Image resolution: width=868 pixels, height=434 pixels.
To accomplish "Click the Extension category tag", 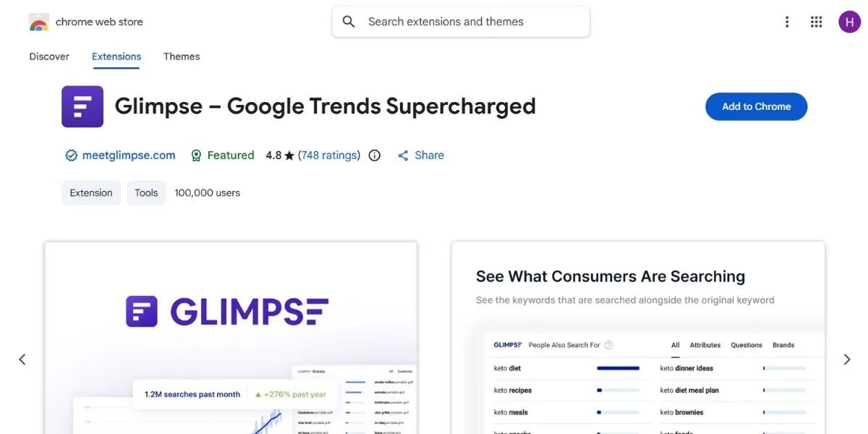I will (90, 192).
